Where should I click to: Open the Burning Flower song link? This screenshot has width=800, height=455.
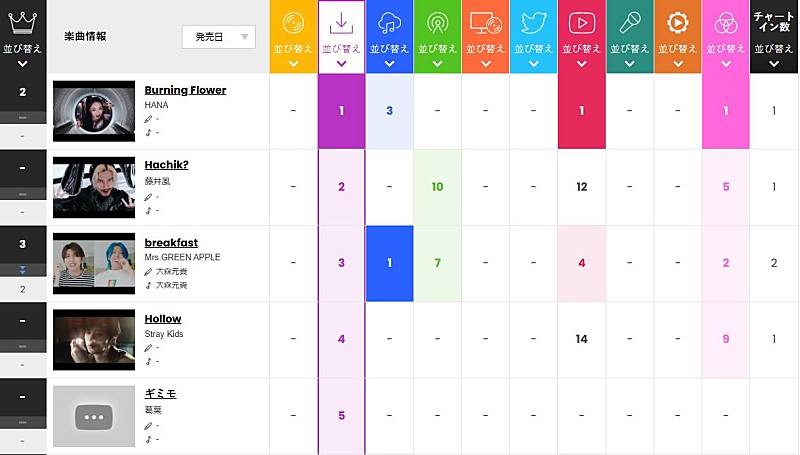tap(187, 90)
